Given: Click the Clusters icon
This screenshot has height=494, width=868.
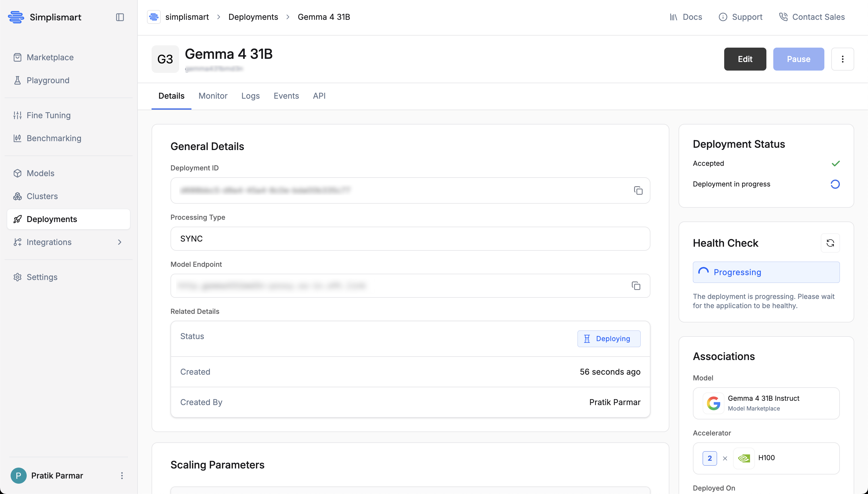Looking at the screenshot, I should click(17, 197).
